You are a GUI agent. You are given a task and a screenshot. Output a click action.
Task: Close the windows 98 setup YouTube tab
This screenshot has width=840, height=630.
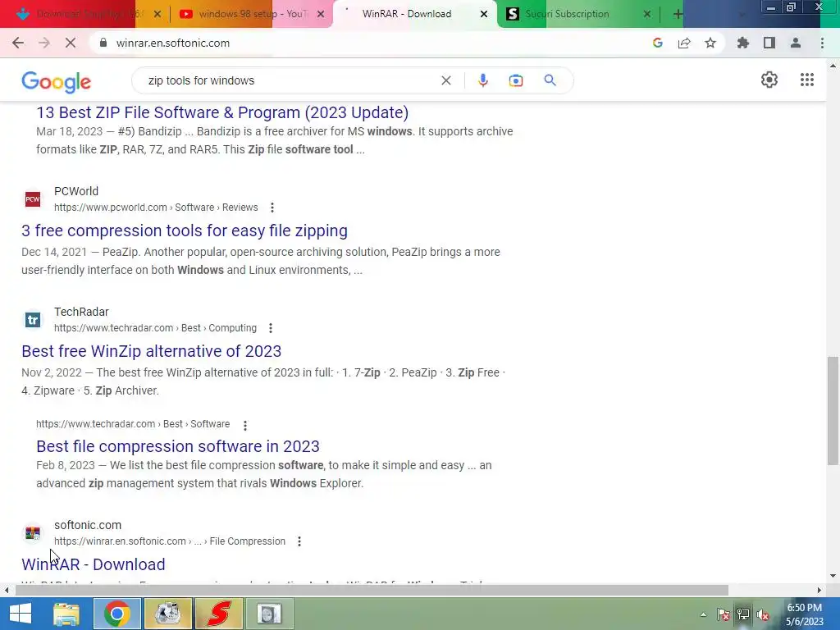pos(321,14)
